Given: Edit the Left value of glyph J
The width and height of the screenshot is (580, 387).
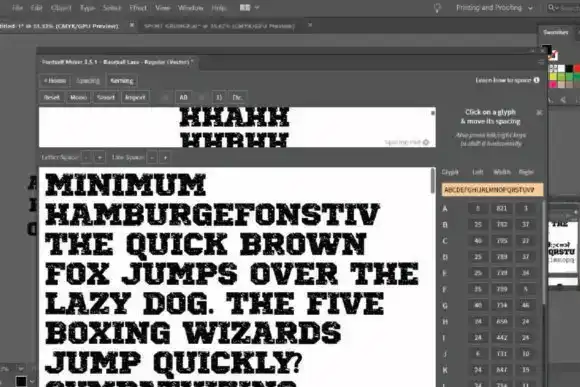Looking at the screenshot, I should point(478,354).
